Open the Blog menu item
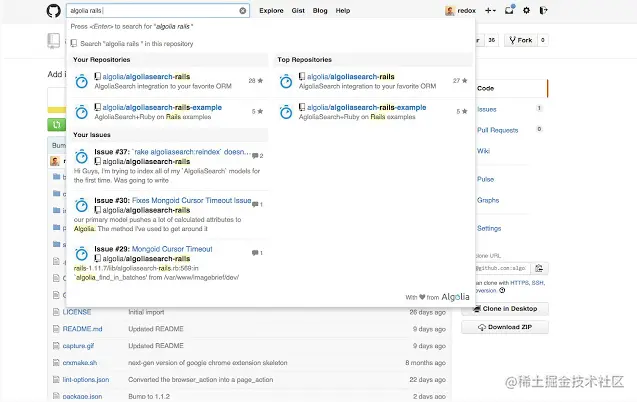This screenshot has height=402, width=637. [x=320, y=11]
